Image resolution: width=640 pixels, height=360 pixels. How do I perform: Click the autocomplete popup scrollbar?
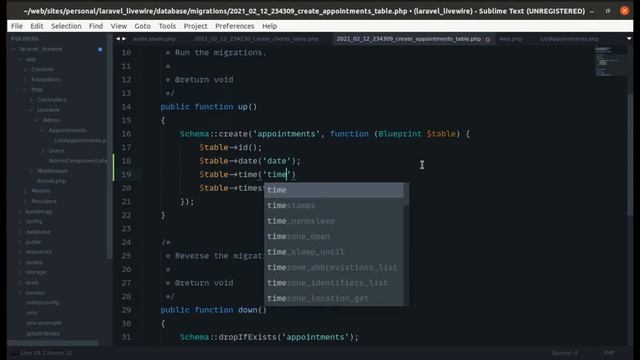click(406, 195)
